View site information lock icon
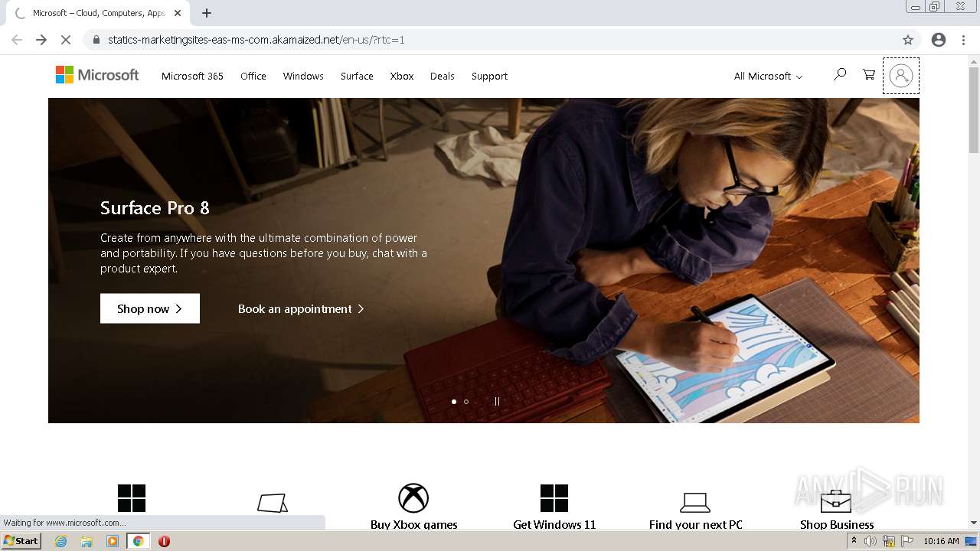 [x=96, y=40]
